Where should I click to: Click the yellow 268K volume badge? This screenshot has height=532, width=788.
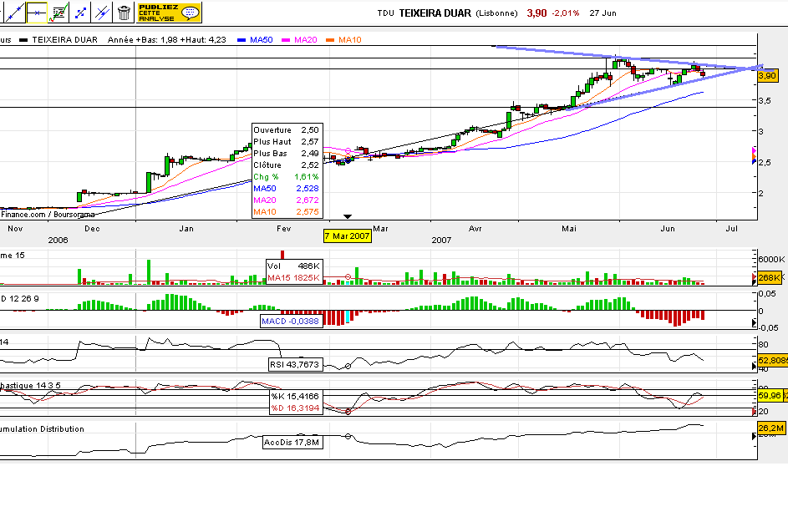pos(768,276)
